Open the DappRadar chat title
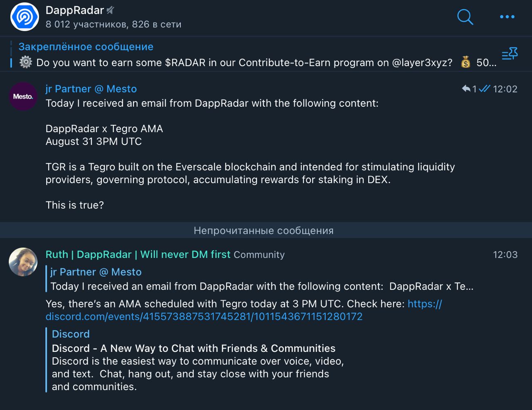532x410 pixels. [75, 10]
